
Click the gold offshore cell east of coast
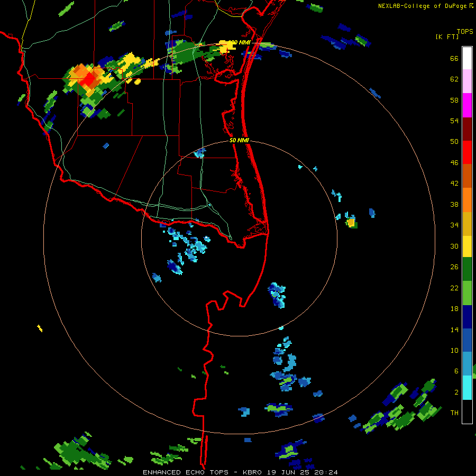pos(351,223)
